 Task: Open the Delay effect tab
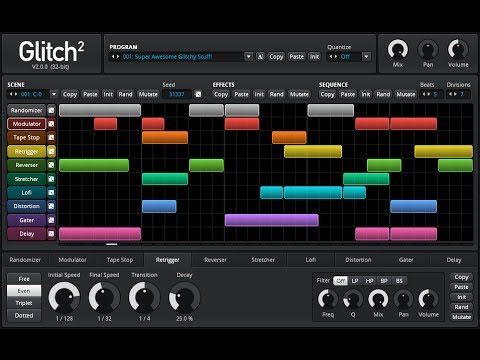tap(454, 260)
